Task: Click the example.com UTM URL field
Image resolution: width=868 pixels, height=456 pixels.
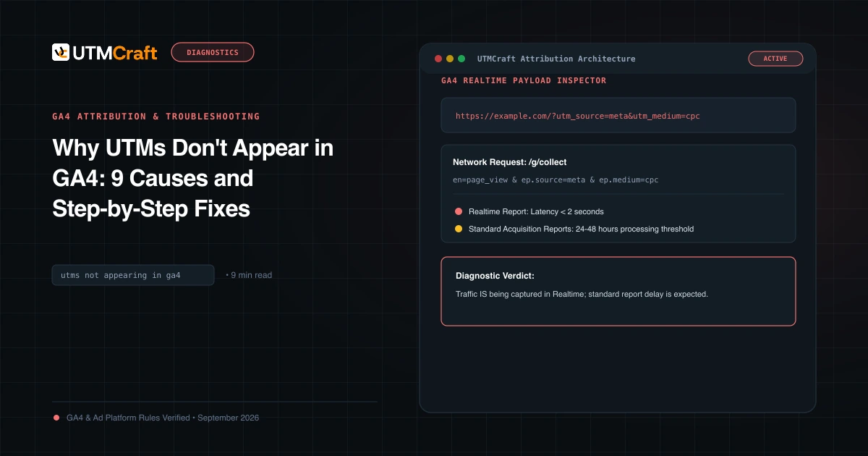Action: [618, 115]
